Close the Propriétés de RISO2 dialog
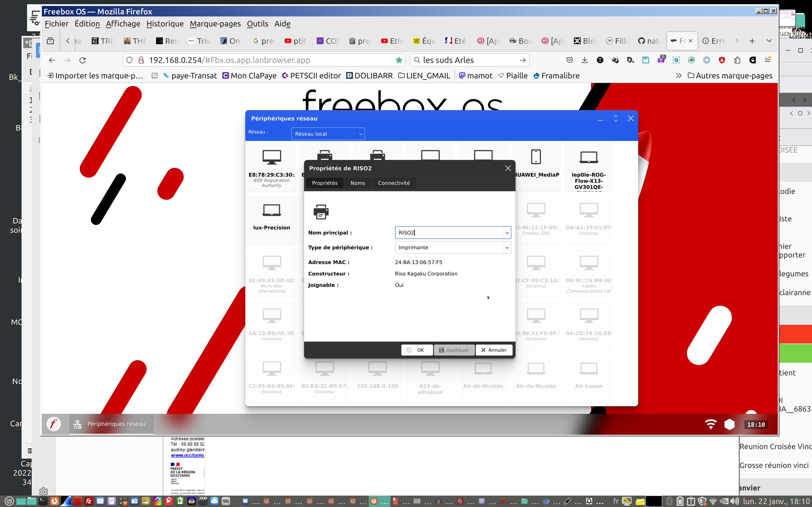The image size is (812, 507). (x=508, y=168)
